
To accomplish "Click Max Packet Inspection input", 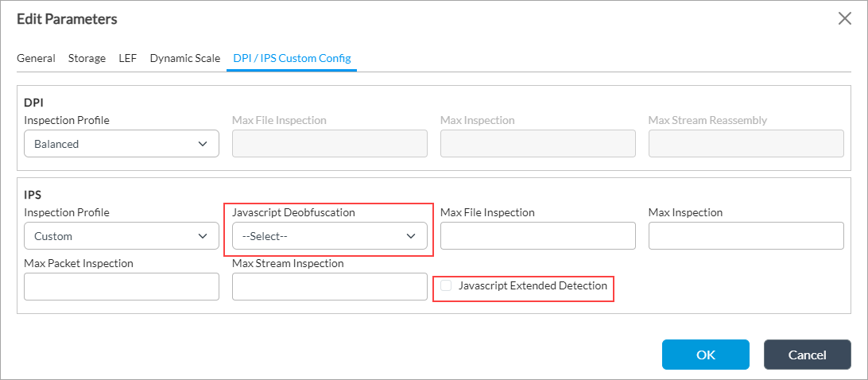I will tap(121, 287).
